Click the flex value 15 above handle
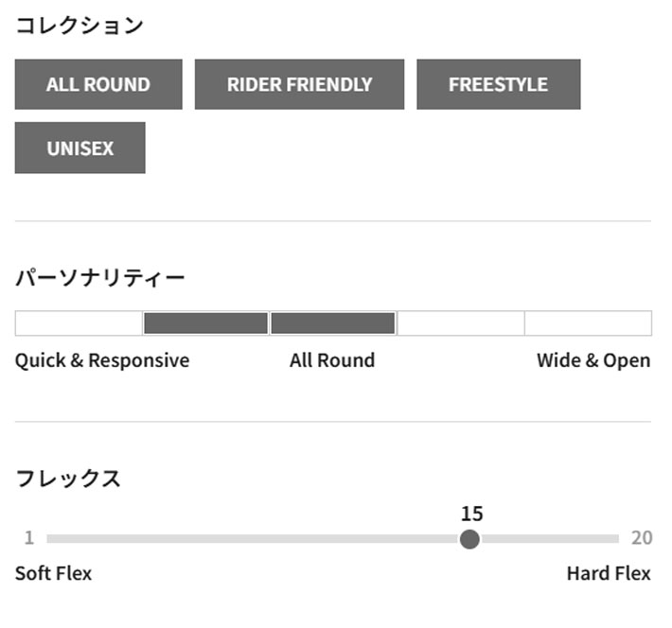672x628 pixels. (471, 514)
